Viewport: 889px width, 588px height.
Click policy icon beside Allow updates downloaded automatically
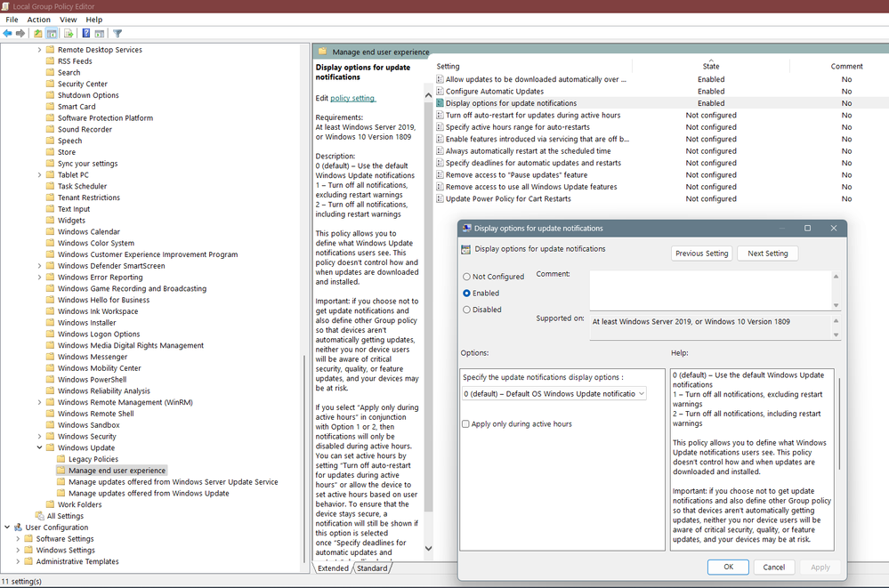440,79
